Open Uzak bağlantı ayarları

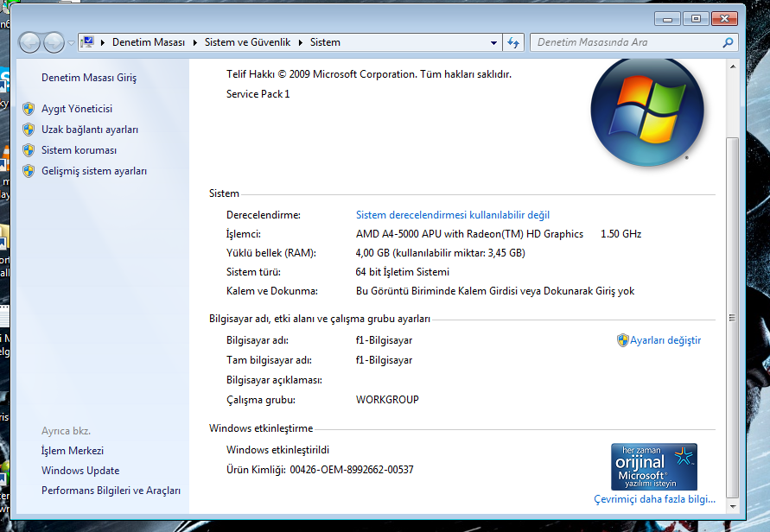coord(90,130)
